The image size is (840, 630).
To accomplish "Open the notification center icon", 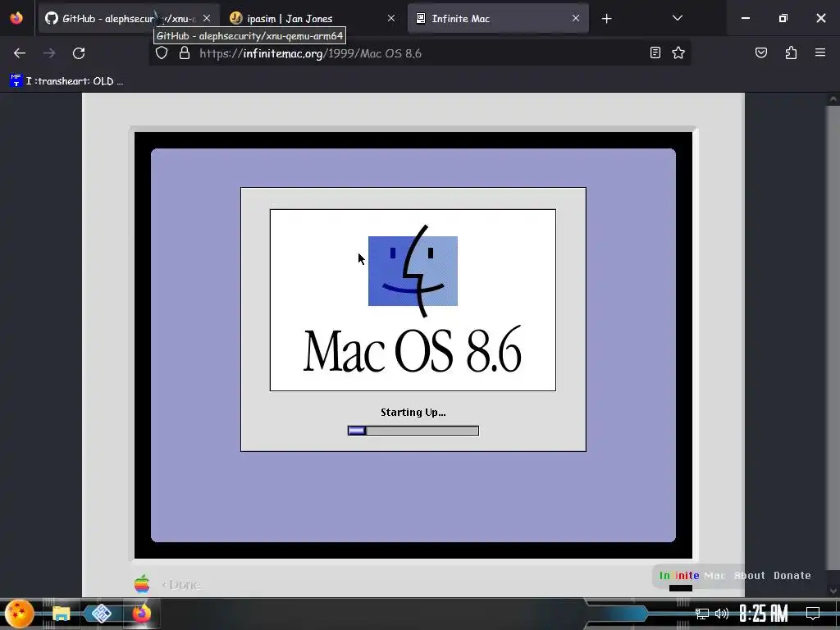I will [813, 614].
